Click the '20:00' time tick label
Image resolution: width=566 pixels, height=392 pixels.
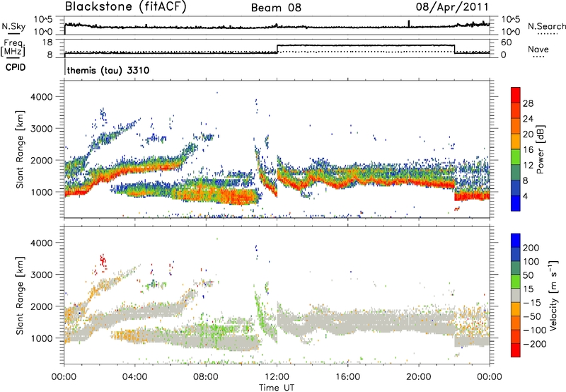(x=419, y=377)
